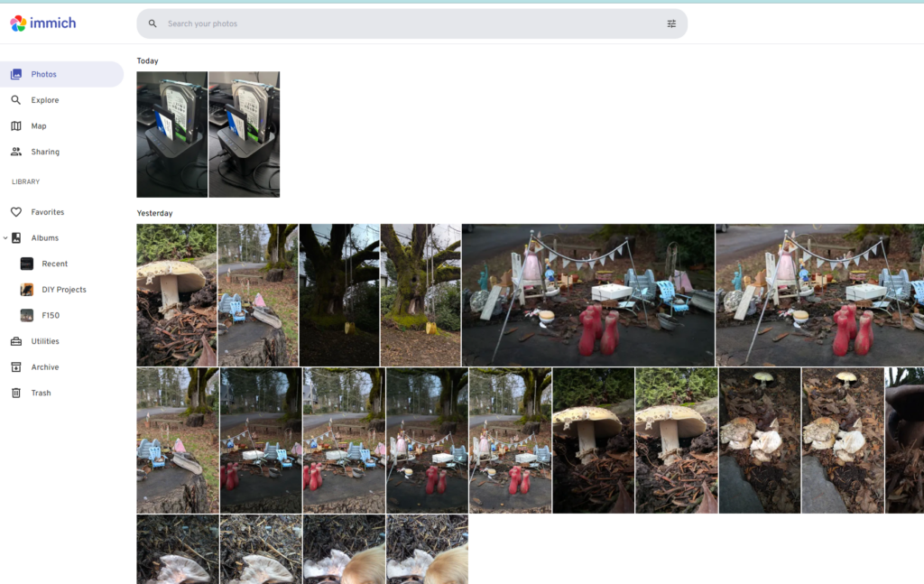Focus the Search your photos field
924x584 pixels.
tap(411, 23)
